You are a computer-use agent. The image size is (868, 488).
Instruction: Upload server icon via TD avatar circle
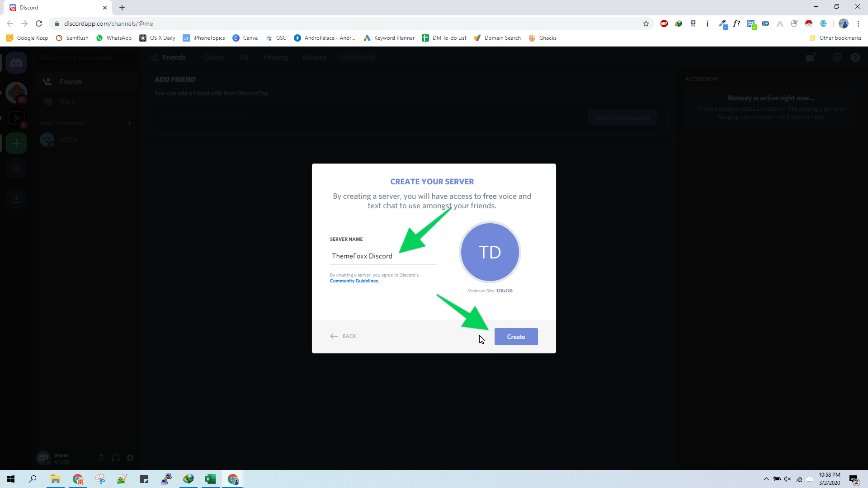pos(490,252)
